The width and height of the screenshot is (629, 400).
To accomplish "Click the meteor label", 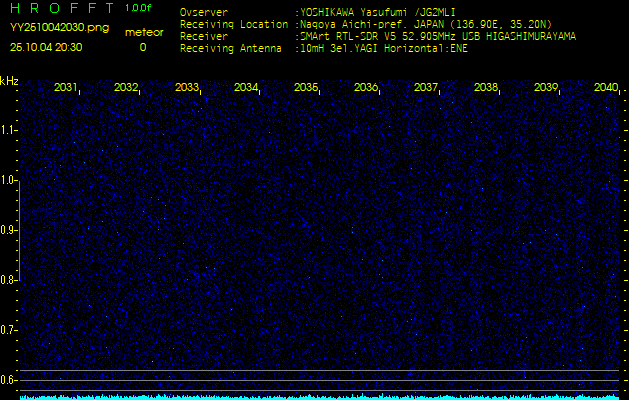I will click(x=145, y=32).
